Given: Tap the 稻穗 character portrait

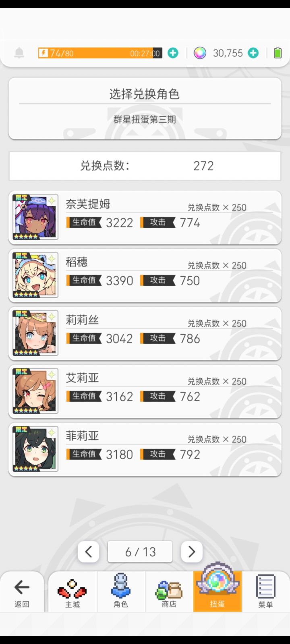Looking at the screenshot, I should [x=35, y=275].
